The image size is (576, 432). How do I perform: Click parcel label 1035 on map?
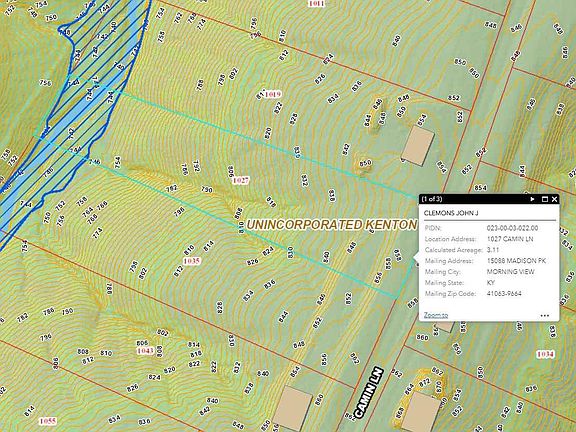coord(191,261)
